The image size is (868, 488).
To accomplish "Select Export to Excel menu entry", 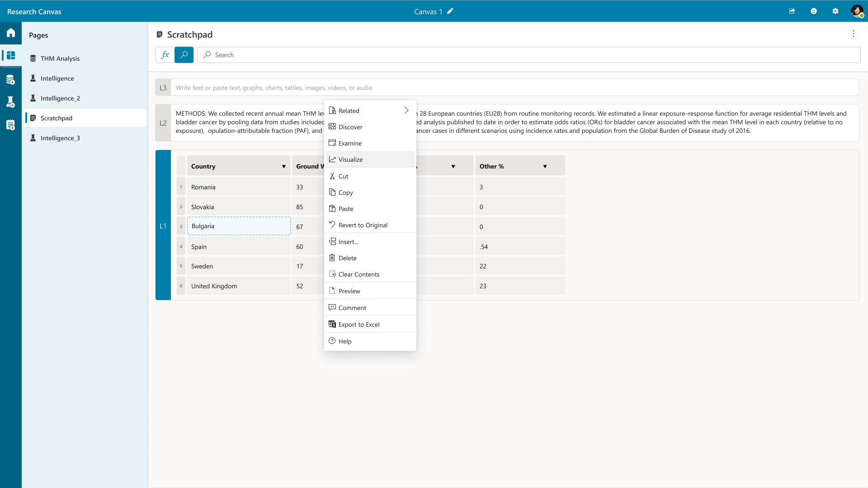I will click(x=359, y=324).
